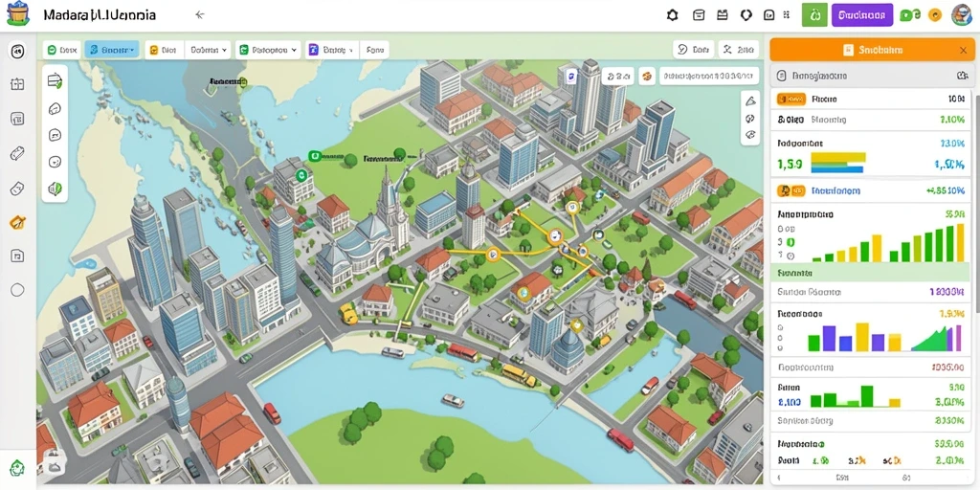This screenshot has height=490, width=980.
Task: Select the orange pencil icon in left sidebar
Action: click(x=17, y=222)
